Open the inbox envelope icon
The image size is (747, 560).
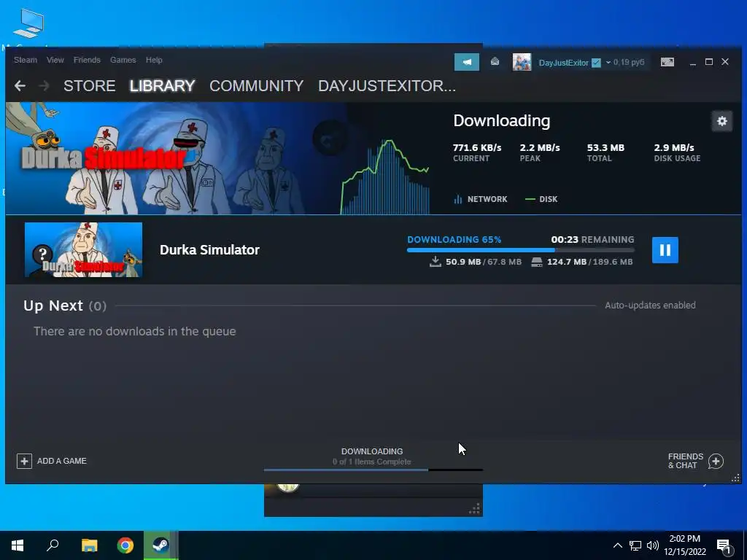click(495, 61)
